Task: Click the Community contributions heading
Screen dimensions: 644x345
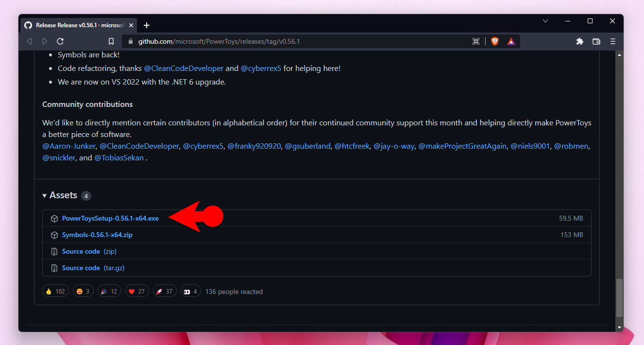Action: (87, 104)
